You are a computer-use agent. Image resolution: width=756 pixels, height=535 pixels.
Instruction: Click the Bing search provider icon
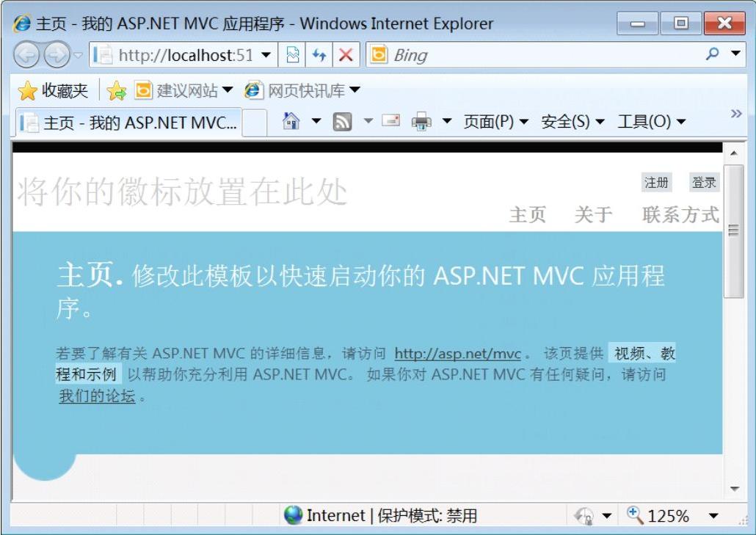(379, 55)
